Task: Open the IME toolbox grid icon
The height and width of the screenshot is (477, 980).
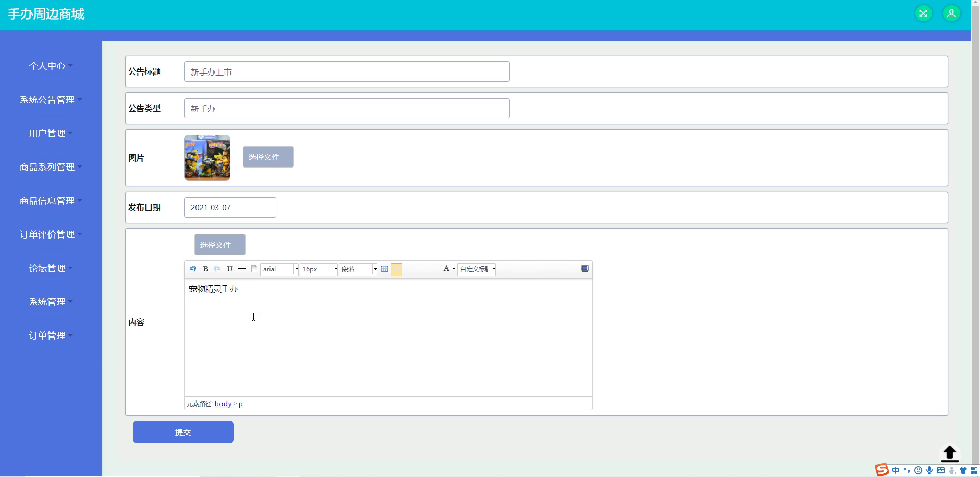Action: pyautogui.click(x=974, y=470)
